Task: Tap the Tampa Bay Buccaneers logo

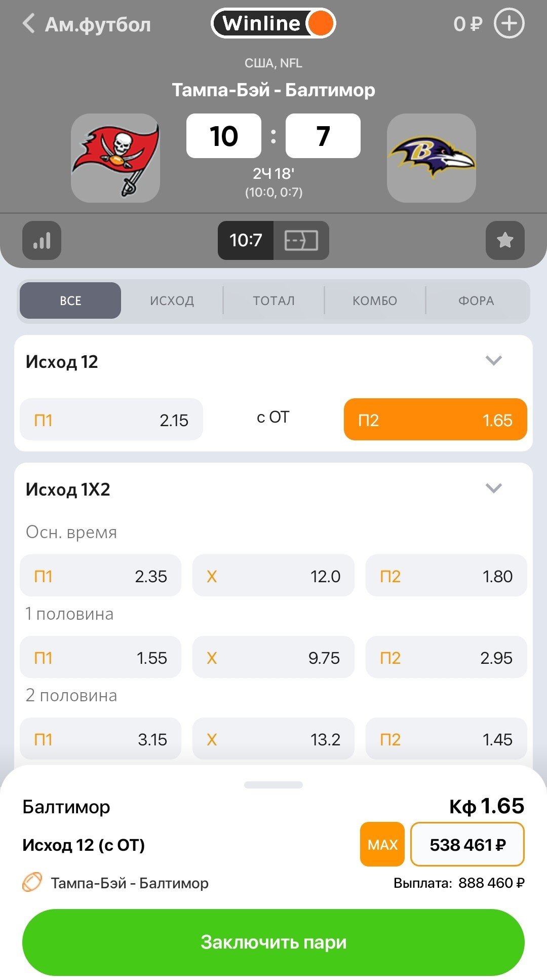Action: pos(115,158)
